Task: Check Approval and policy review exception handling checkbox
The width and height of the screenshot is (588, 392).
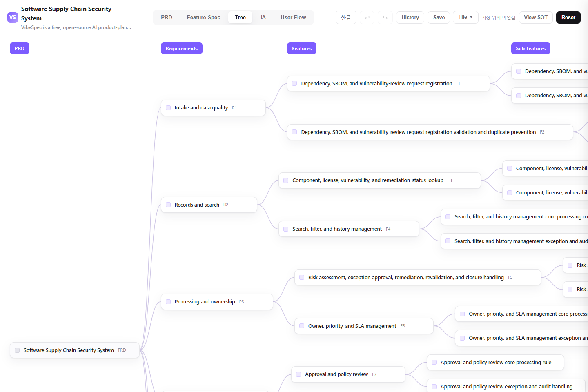Action: pyautogui.click(x=434, y=387)
